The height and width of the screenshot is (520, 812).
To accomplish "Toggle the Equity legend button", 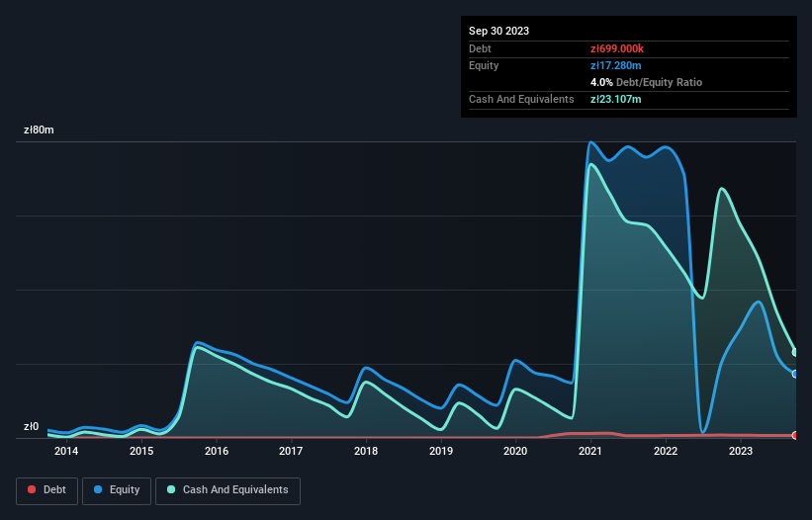I will pos(117,490).
